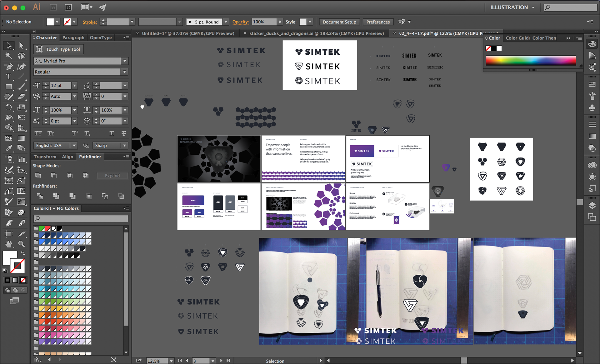The width and height of the screenshot is (600, 364).
Task: Select the Zoom tool
Action: [x=21, y=244]
